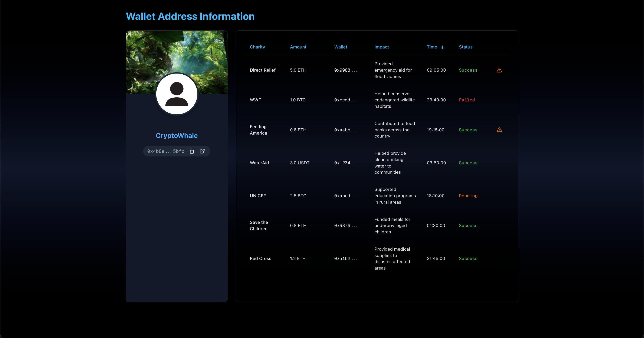Click the 0xccdd wallet in WWF row
Image resolution: width=644 pixels, height=338 pixels.
coord(345,100)
